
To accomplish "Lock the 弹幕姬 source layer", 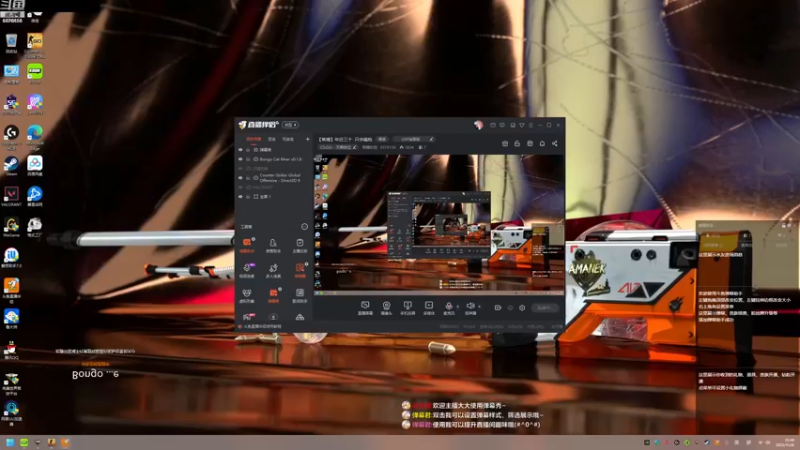I will click(248, 150).
